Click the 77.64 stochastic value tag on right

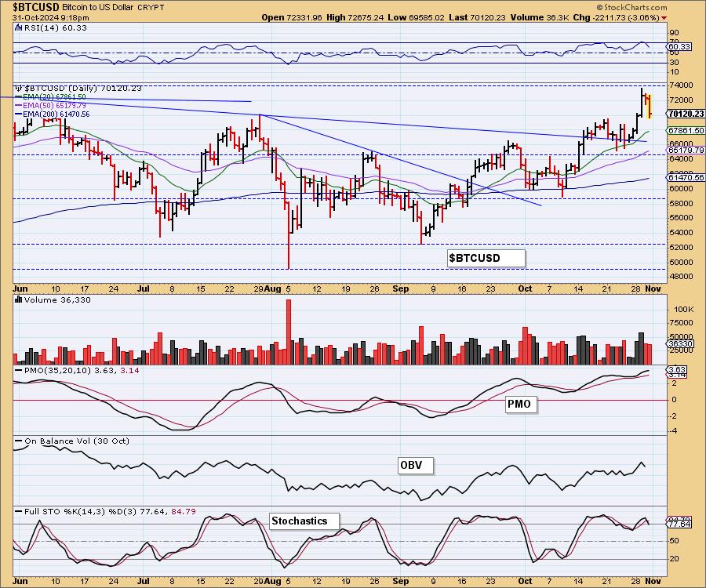pyautogui.click(x=680, y=524)
